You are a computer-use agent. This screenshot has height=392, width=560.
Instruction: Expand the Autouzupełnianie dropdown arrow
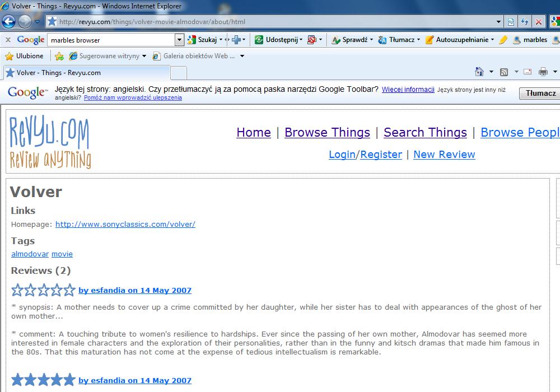(x=492, y=40)
